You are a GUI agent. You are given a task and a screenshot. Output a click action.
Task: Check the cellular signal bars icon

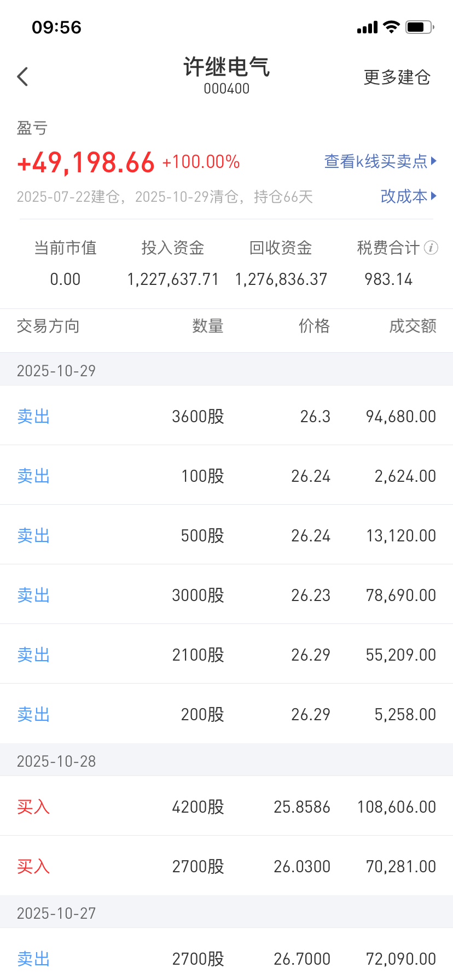[x=367, y=27]
